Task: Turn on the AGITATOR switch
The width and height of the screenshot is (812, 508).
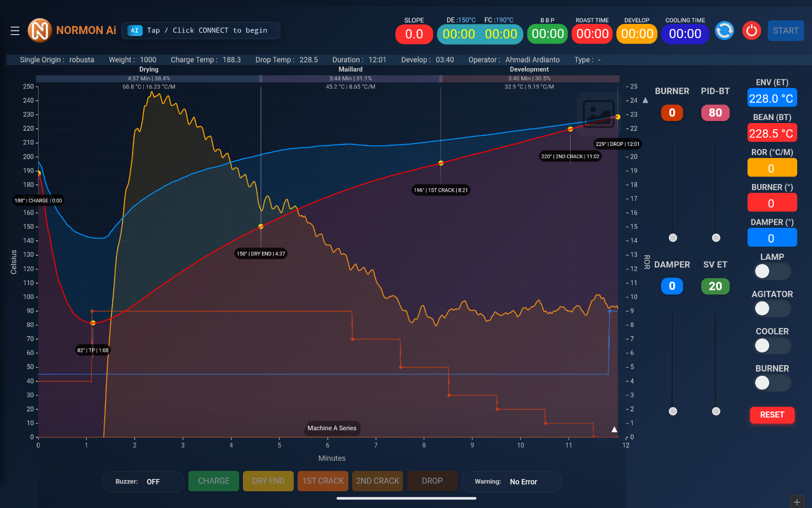Action: coord(771,309)
